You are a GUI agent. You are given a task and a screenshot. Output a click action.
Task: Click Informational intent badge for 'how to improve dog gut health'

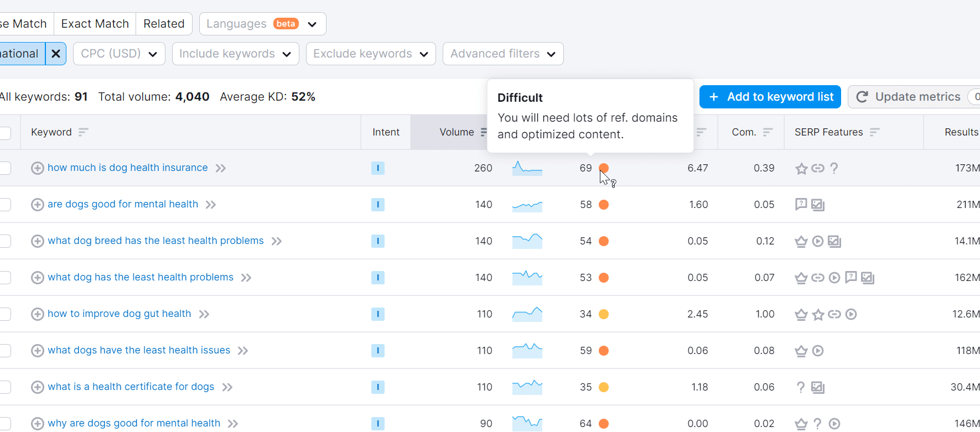[x=378, y=314]
